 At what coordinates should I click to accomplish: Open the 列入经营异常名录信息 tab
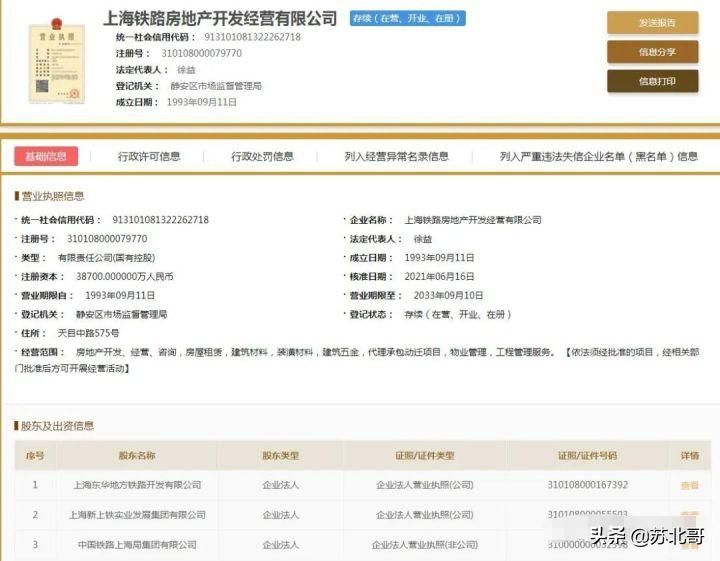396,157
